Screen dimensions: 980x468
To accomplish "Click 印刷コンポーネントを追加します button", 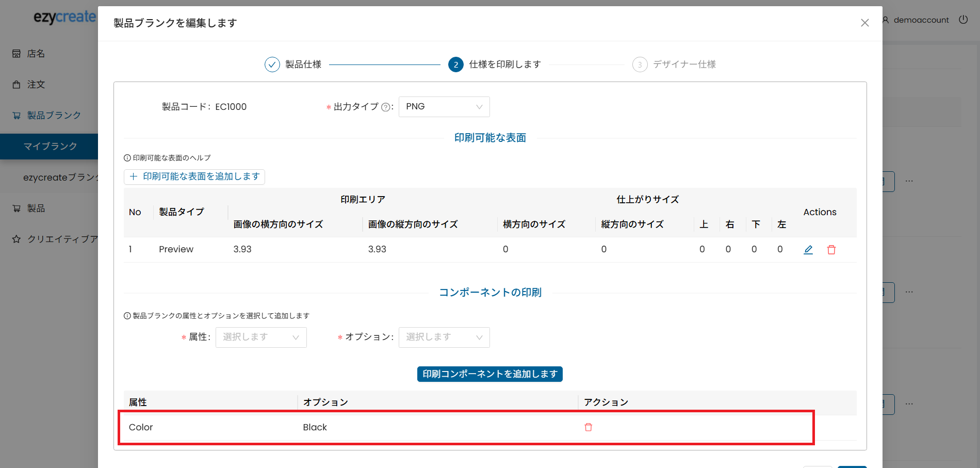I will (489, 374).
